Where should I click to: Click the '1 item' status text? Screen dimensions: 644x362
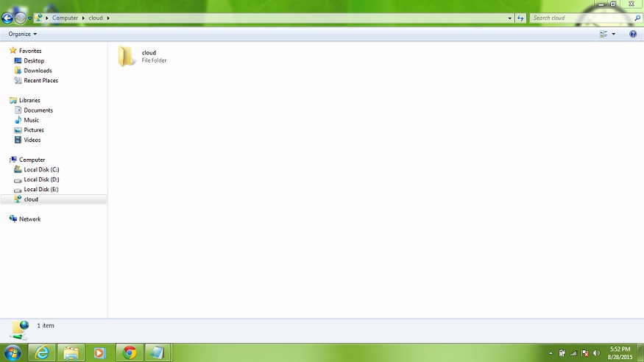pyautogui.click(x=46, y=325)
